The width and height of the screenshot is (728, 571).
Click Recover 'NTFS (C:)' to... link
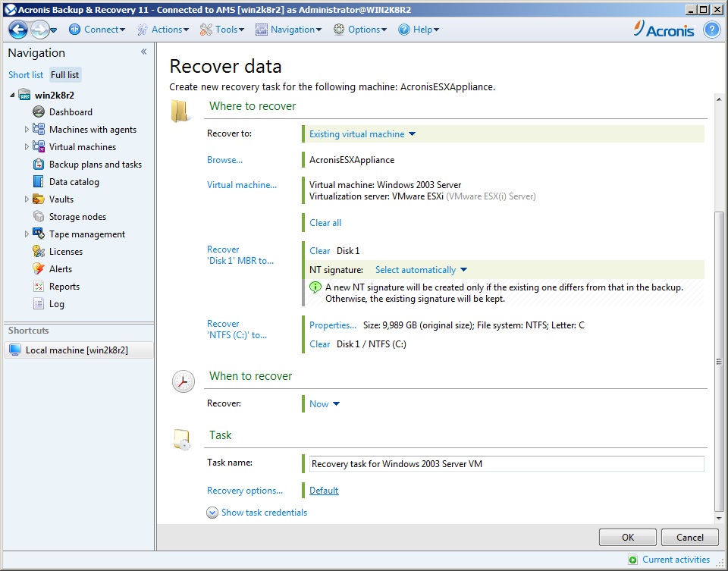click(x=237, y=329)
